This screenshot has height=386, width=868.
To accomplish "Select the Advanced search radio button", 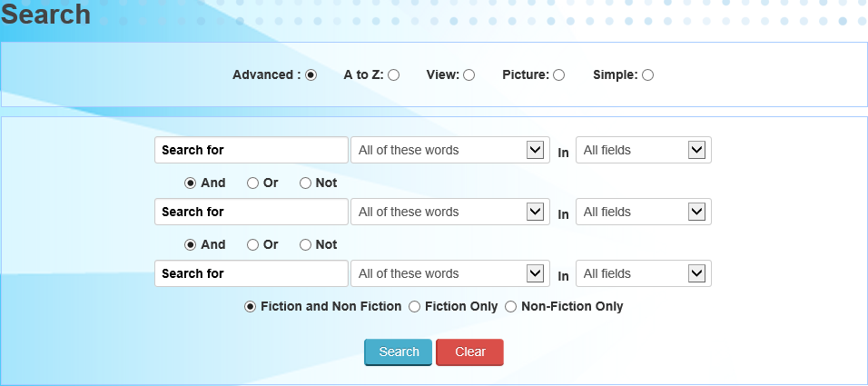I will [311, 75].
